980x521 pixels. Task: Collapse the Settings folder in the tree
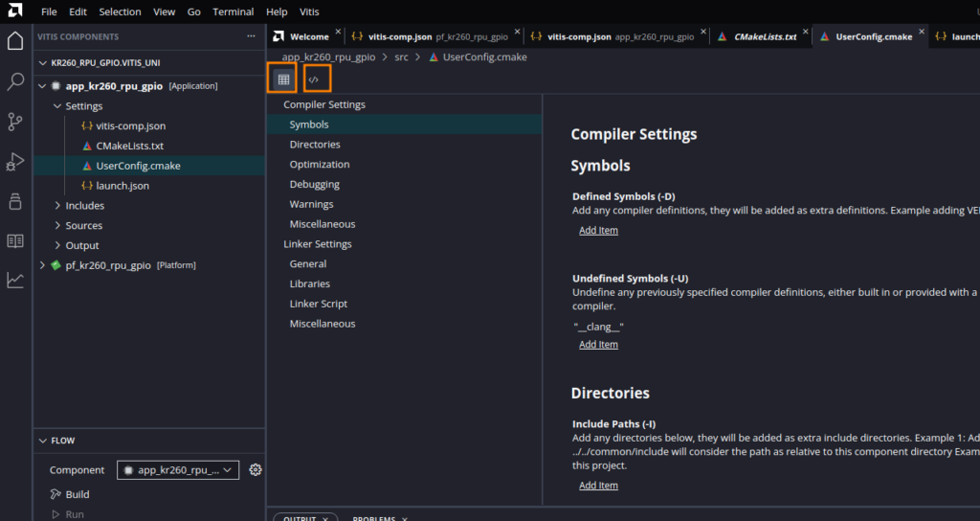click(57, 105)
